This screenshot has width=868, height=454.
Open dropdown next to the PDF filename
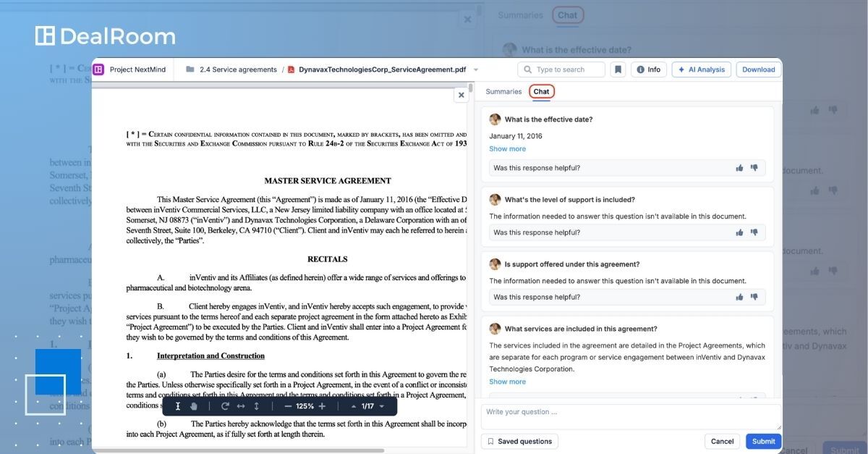476,70
